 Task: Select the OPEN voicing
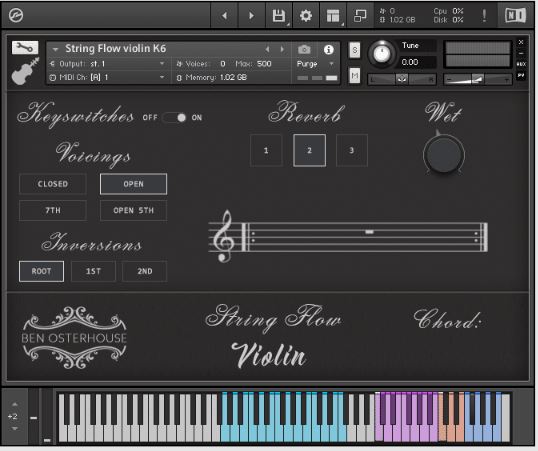point(133,184)
